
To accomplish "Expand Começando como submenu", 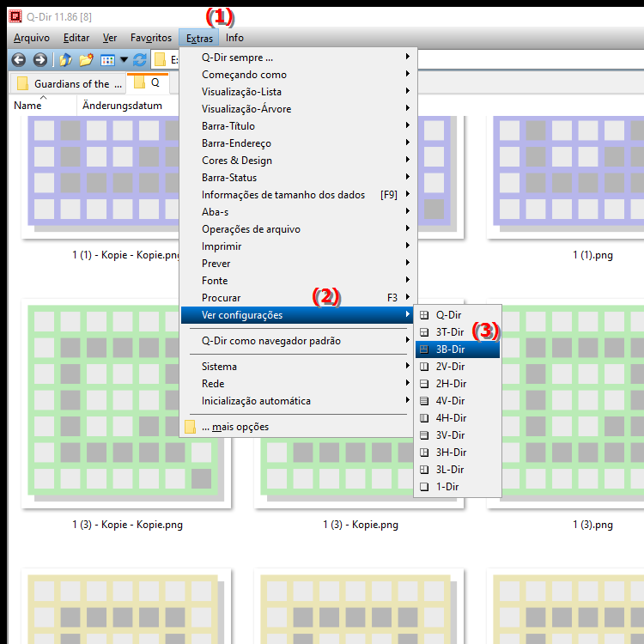I will (298, 75).
